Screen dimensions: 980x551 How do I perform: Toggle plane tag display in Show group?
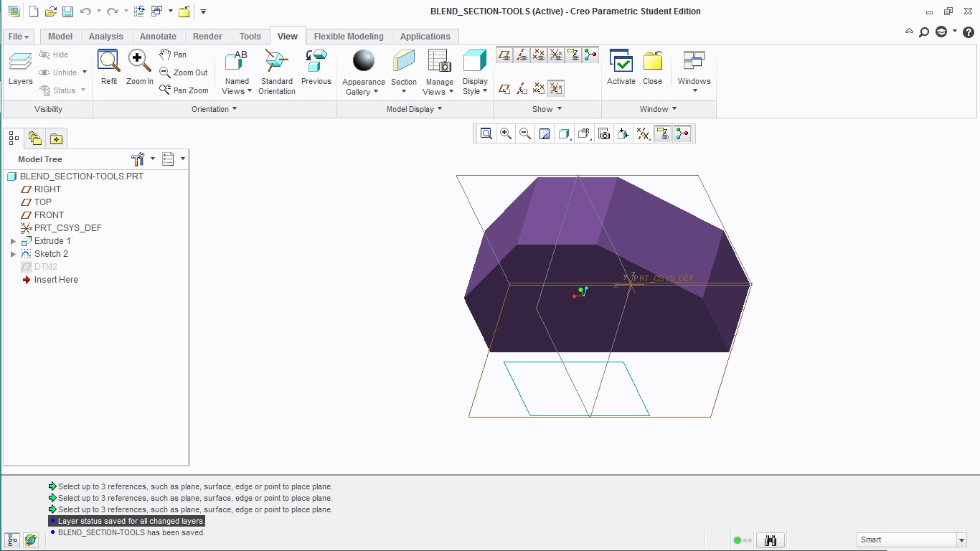(x=504, y=88)
